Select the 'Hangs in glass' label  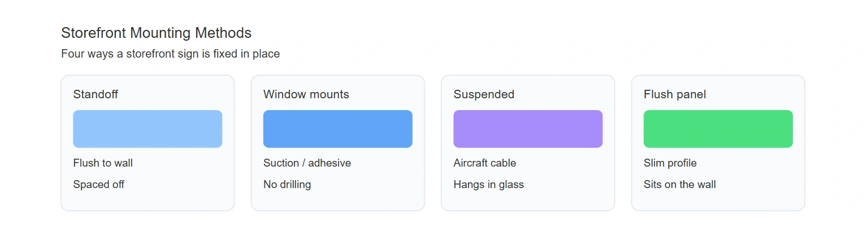(489, 185)
